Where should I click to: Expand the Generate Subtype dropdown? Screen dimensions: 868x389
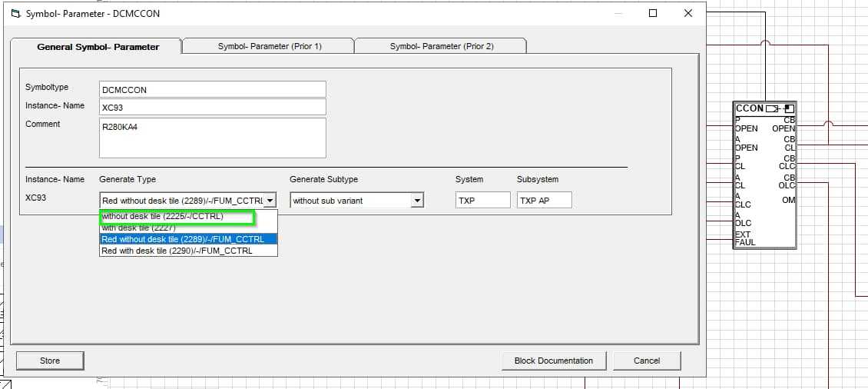[417, 201]
